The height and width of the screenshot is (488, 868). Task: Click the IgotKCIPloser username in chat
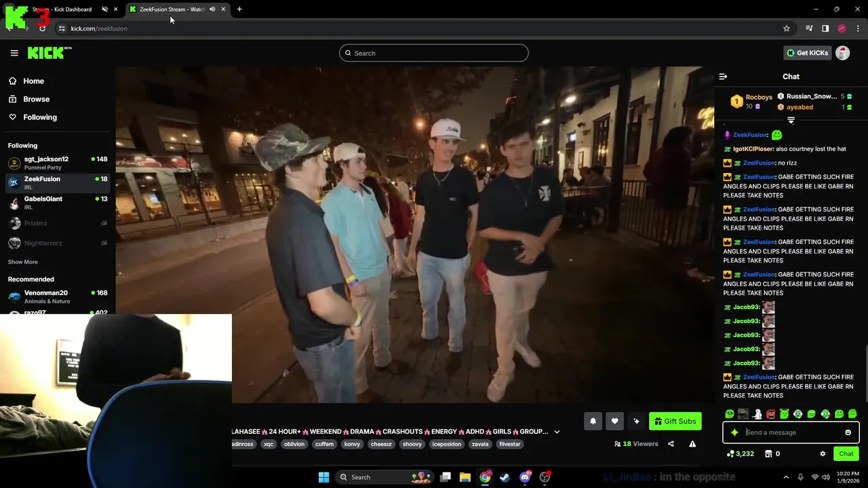point(753,149)
